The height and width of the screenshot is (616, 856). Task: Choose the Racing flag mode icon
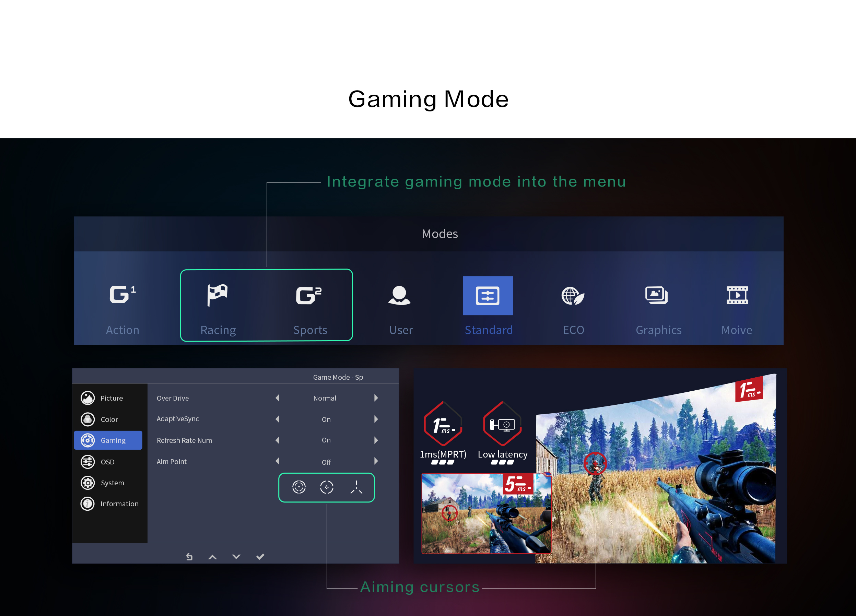(x=218, y=295)
